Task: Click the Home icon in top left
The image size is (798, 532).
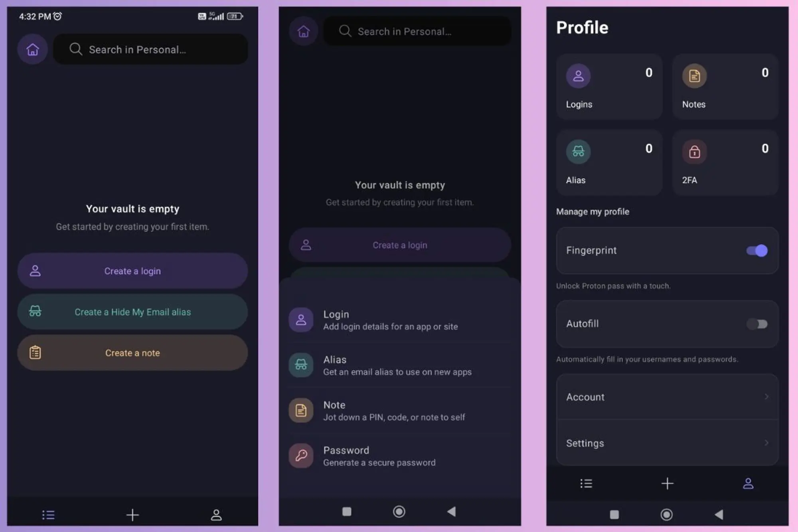Action: pos(33,49)
